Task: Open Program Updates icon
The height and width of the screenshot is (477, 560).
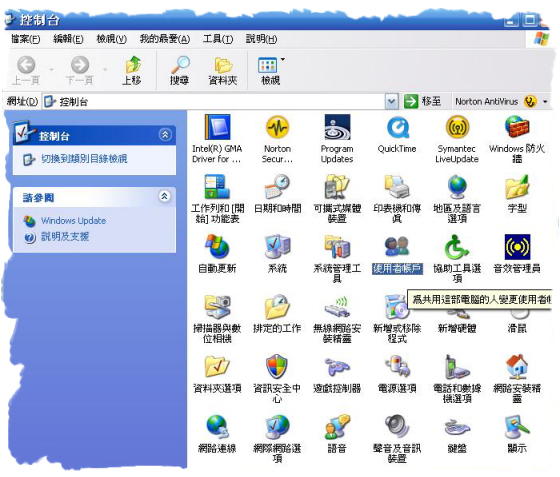Action: 337,127
